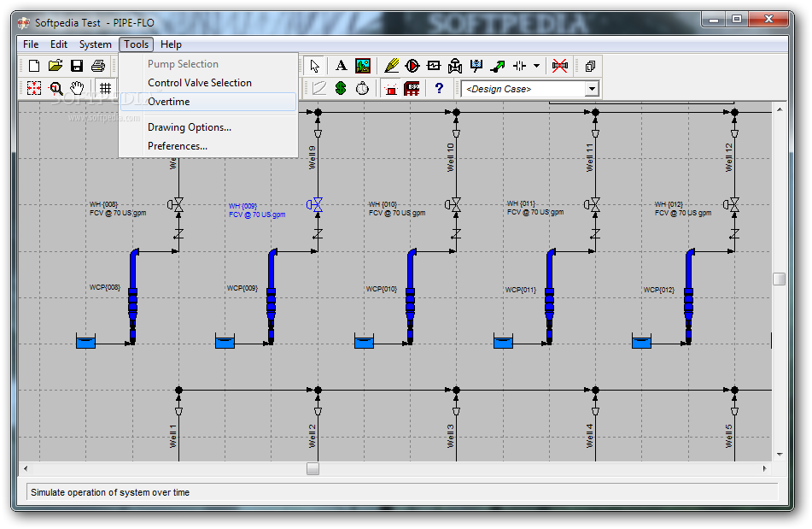Select the Control valve tool icon
The width and height of the screenshot is (812, 529).
[x=455, y=66]
